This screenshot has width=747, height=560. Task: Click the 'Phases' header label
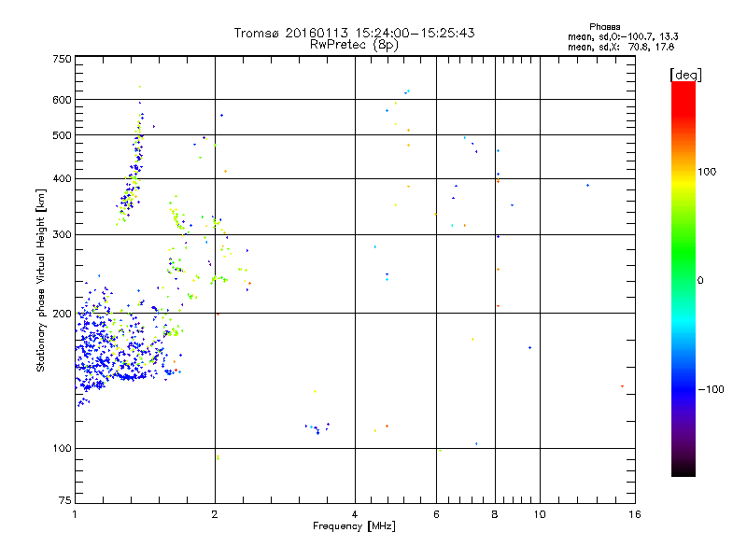click(604, 27)
